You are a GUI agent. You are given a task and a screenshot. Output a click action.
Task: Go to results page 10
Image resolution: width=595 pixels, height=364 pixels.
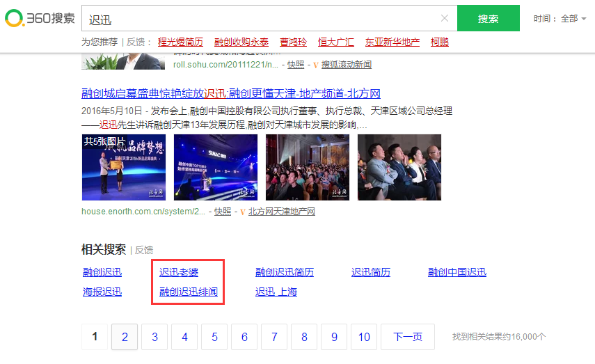tap(364, 337)
